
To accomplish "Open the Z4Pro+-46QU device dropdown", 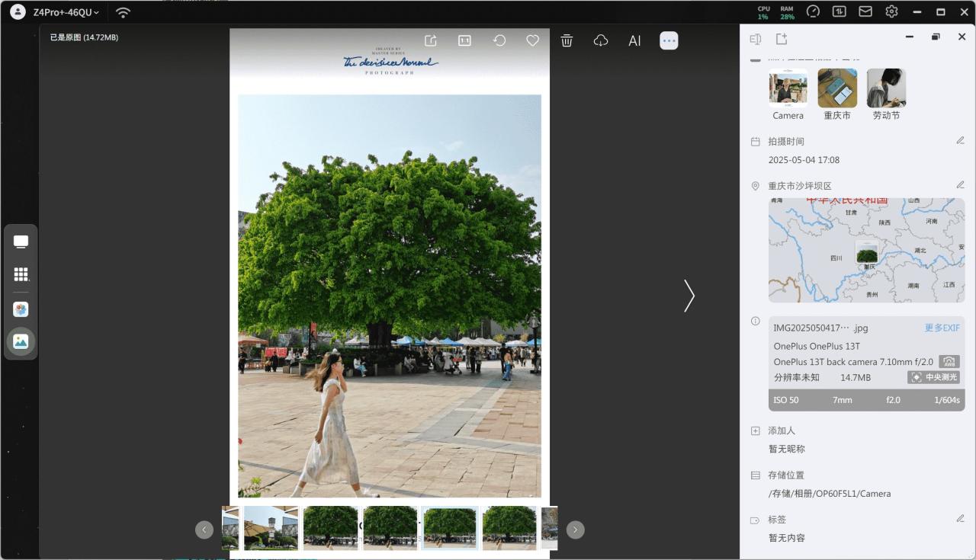I will pos(66,12).
